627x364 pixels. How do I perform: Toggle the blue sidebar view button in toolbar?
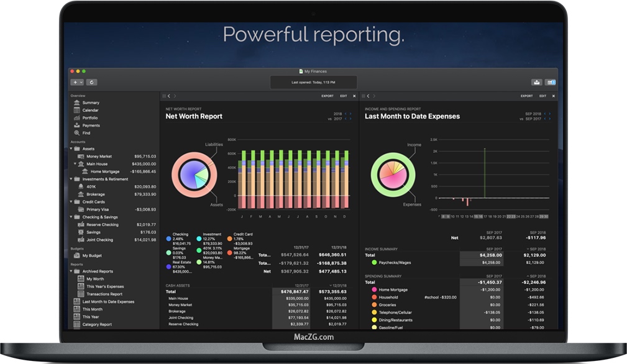pyautogui.click(x=550, y=82)
